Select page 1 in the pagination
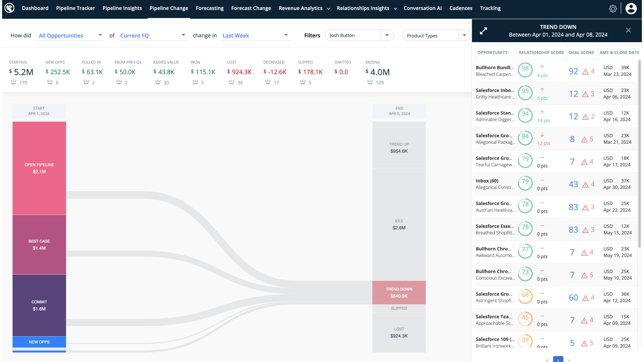The image size is (644, 362). pos(558,361)
